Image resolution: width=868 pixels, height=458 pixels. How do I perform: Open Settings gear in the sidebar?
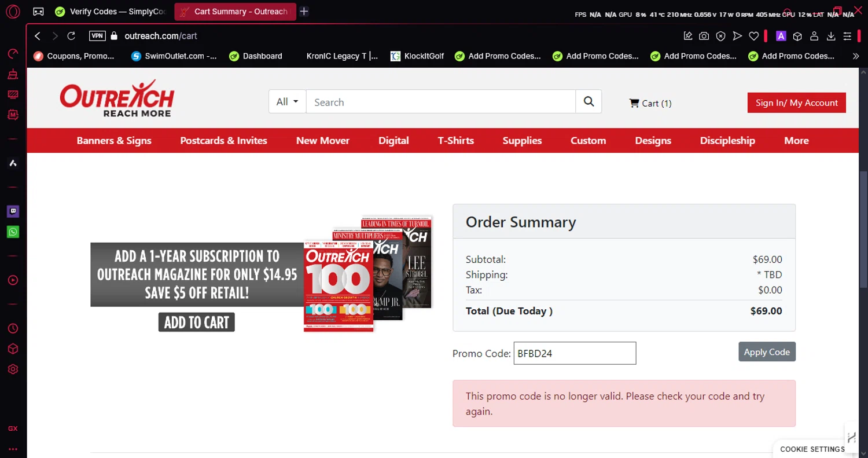(x=13, y=369)
